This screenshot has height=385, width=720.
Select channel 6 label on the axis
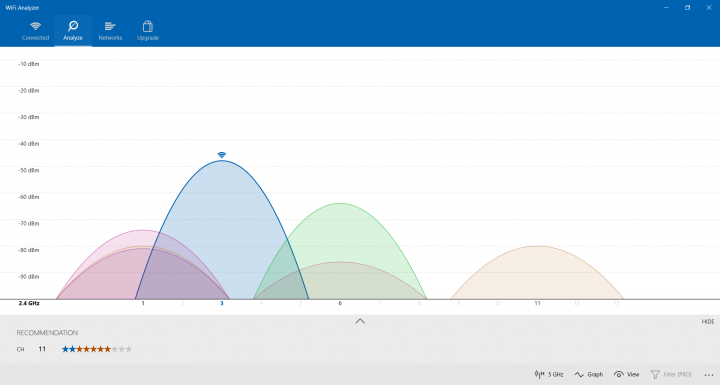click(340, 304)
